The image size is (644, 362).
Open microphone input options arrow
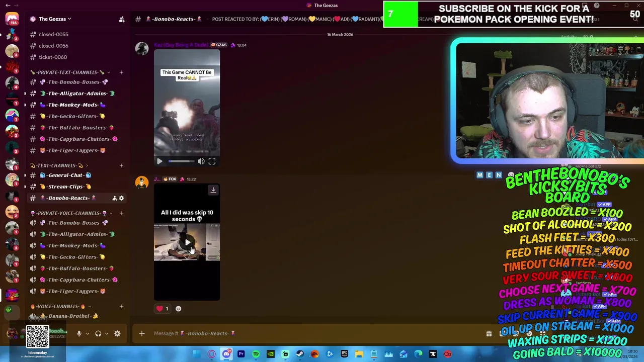[88, 333]
